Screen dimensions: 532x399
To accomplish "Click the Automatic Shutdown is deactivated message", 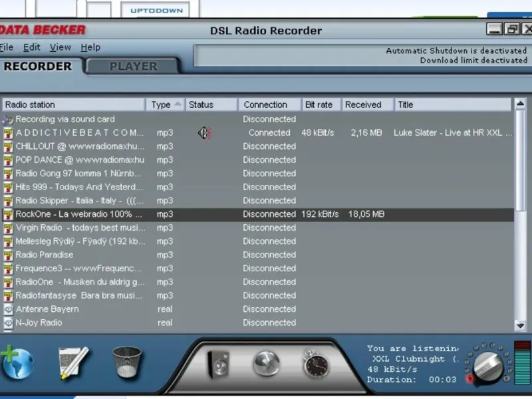I will [456, 51].
